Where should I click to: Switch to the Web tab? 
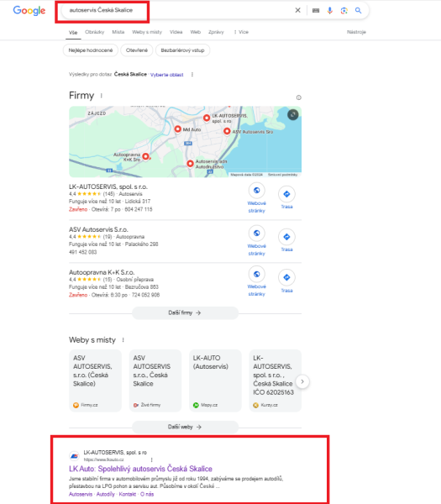pyautogui.click(x=196, y=32)
